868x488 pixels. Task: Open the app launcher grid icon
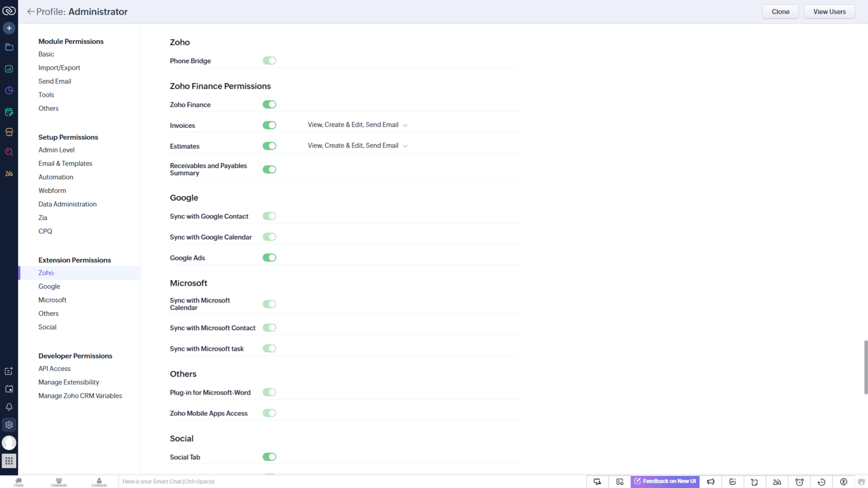[x=9, y=461]
